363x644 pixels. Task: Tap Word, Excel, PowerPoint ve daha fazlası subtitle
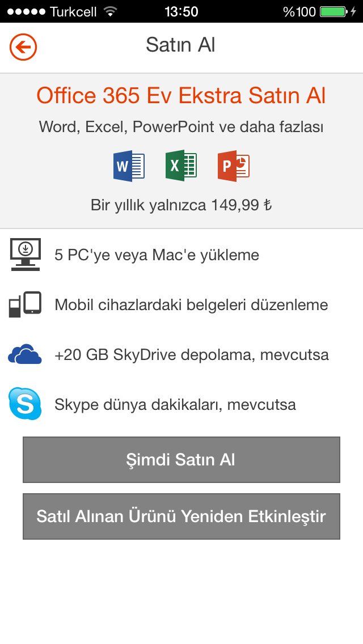tap(181, 127)
